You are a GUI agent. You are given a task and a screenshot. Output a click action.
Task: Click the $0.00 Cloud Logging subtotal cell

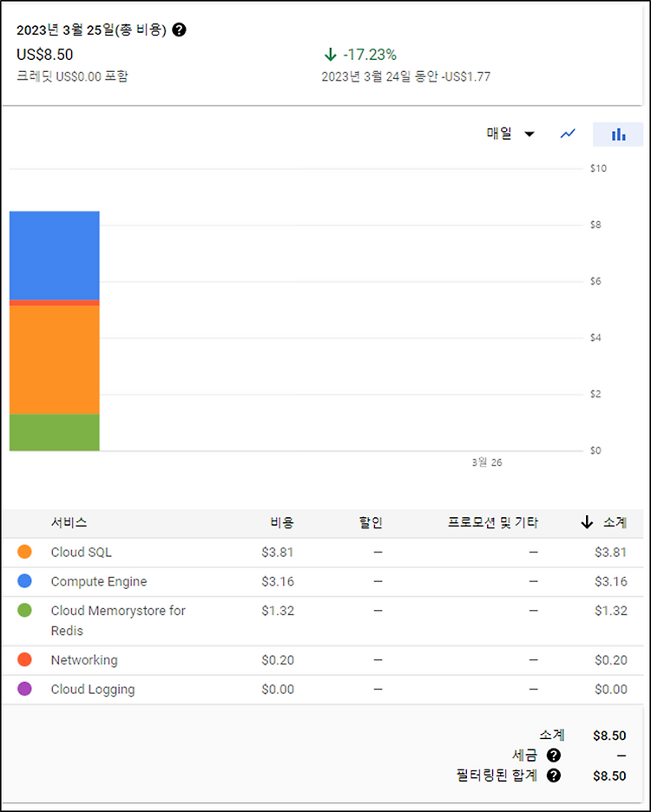pos(611,690)
